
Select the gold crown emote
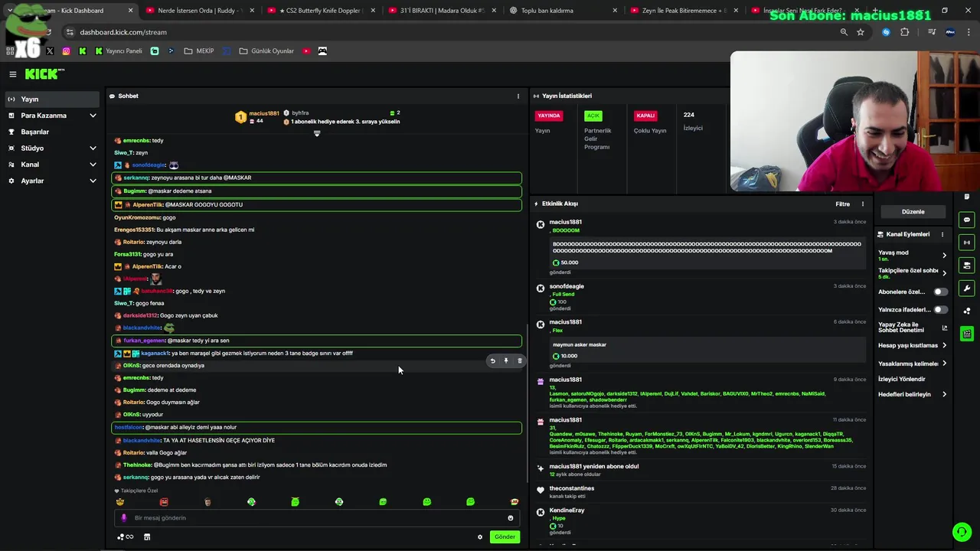120,502
